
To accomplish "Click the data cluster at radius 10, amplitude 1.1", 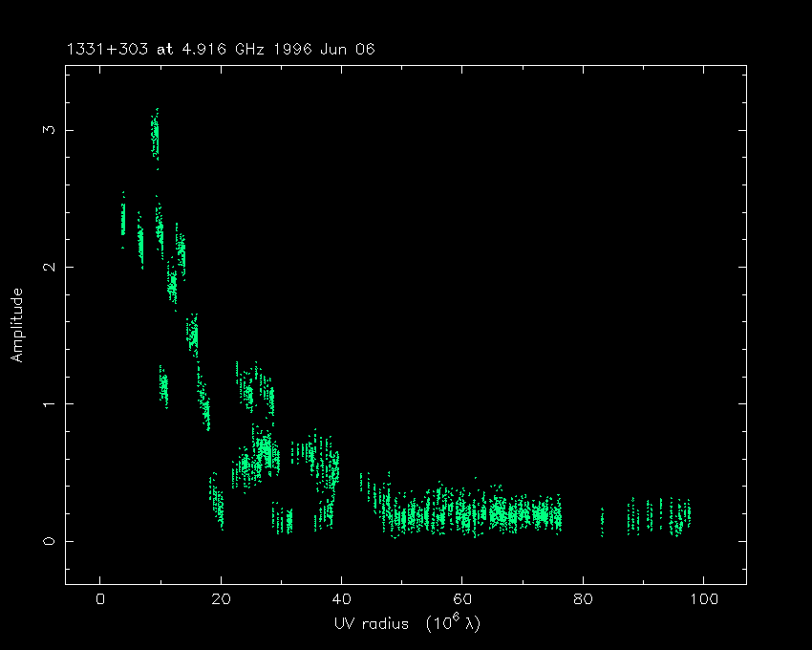I will click(163, 387).
